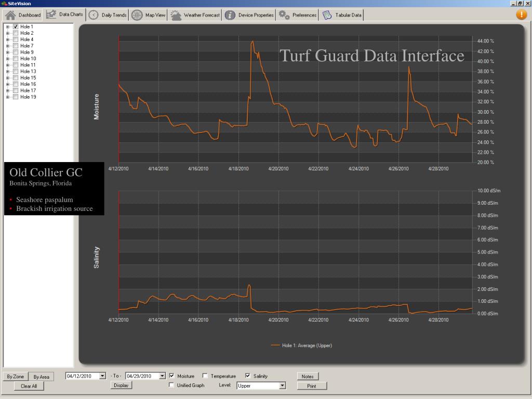
Task: Expand the Hole 19 tree node
Action: (7, 97)
